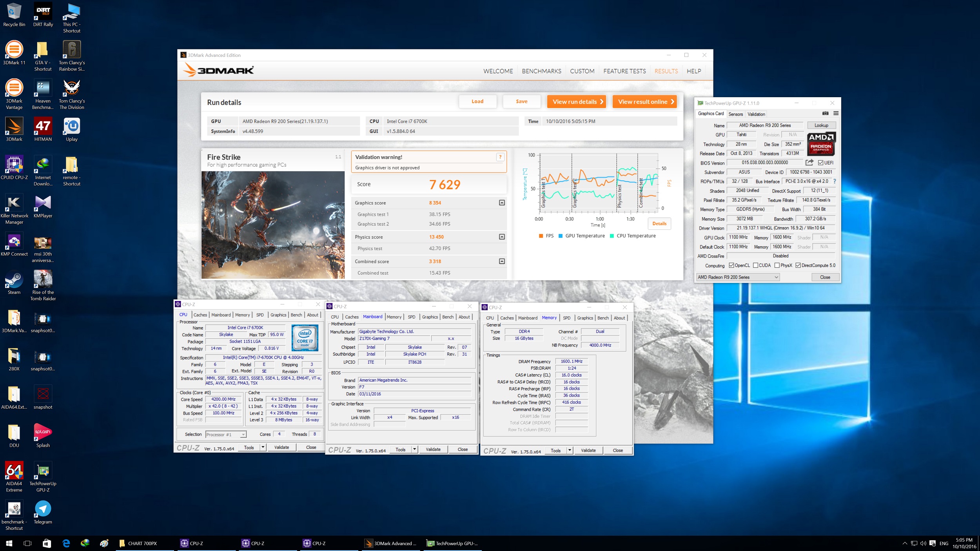980x551 pixels.
Task: Collapse the Combined score section
Action: [502, 261]
